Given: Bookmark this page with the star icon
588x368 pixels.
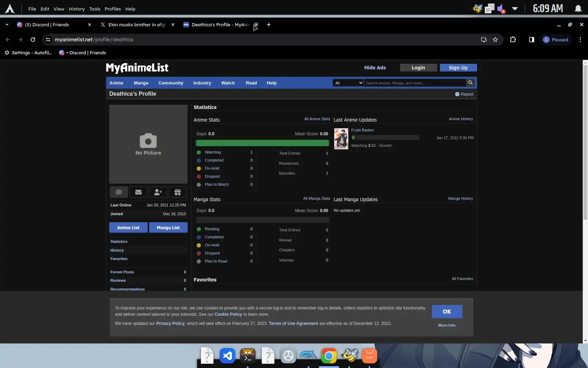Looking at the screenshot, I should [x=495, y=40].
